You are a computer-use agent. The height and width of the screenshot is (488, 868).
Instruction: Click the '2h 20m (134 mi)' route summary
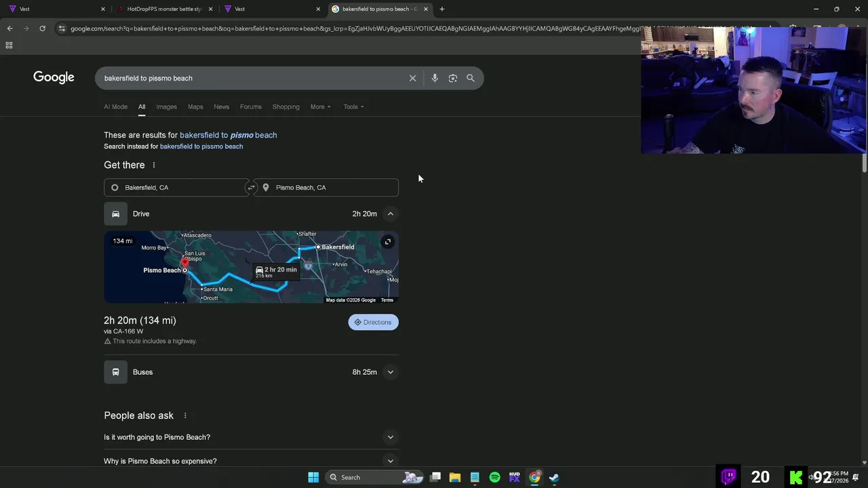click(x=140, y=321)
